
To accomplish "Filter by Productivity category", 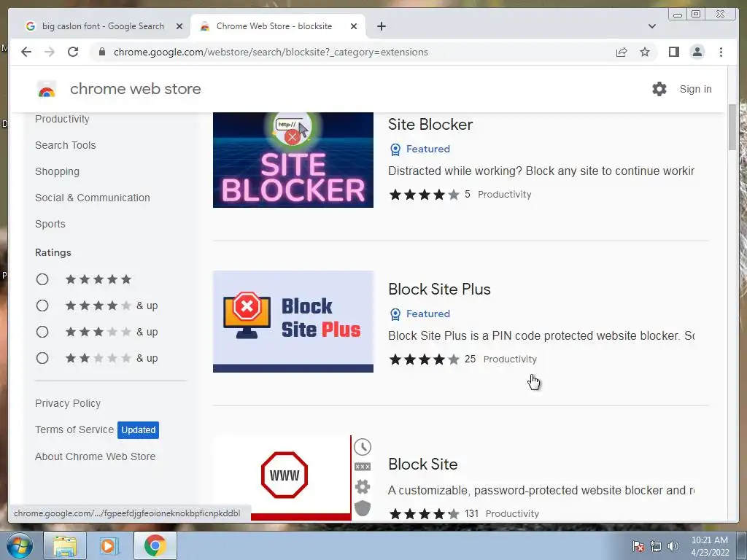I will tap(62, 119).
